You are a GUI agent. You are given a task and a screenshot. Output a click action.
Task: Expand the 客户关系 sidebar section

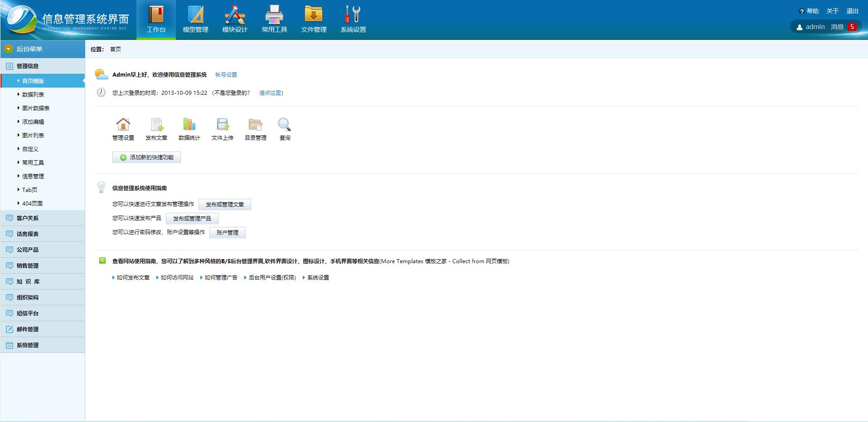tap(28, 218)
